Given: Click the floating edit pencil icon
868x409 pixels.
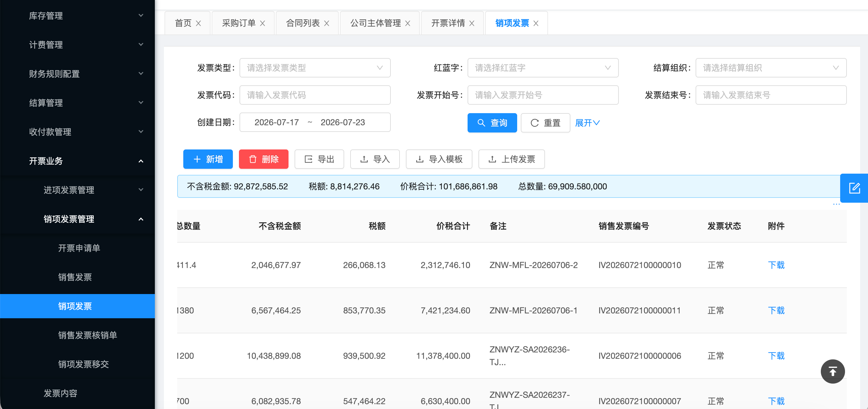Looking at the screenshot, I should pos(854,188).
